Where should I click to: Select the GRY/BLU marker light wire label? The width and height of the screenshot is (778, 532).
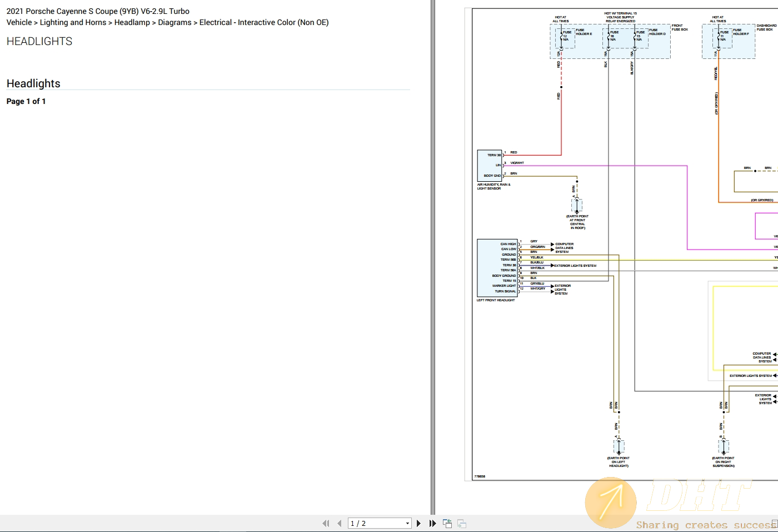pyautogui.click(x=537, y=284)
